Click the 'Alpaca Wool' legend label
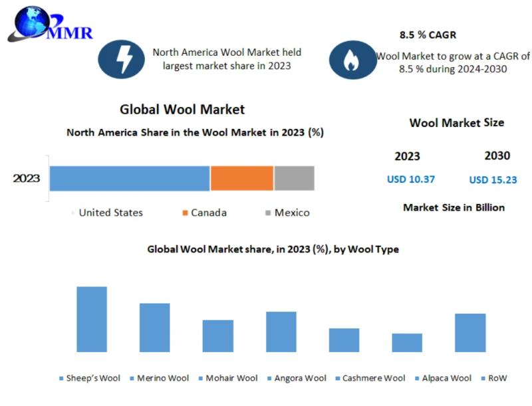This screenshot has width=532, height=406. [446, 378]
